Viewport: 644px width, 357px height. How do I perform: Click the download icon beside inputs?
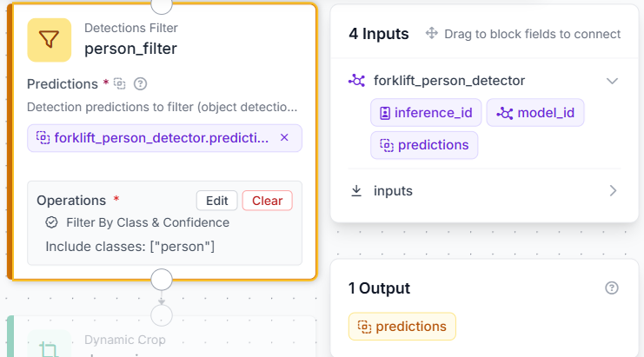tap(356, 191)
